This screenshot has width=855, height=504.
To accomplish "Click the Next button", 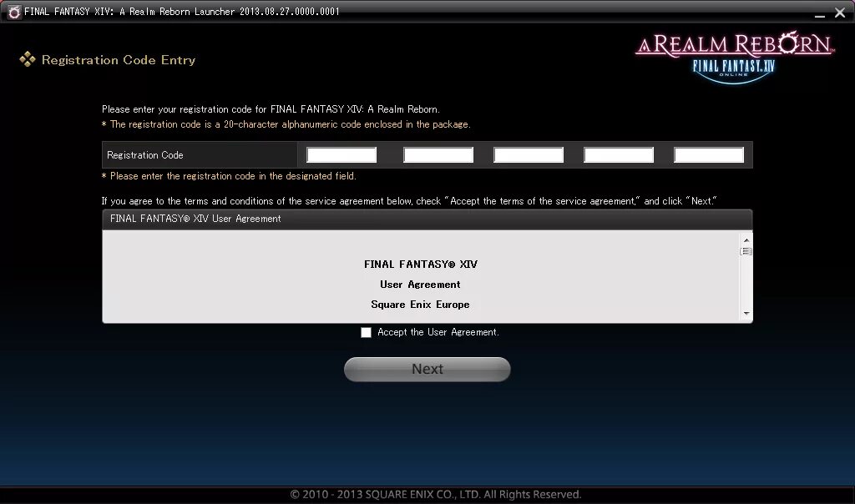I will 427,370.
